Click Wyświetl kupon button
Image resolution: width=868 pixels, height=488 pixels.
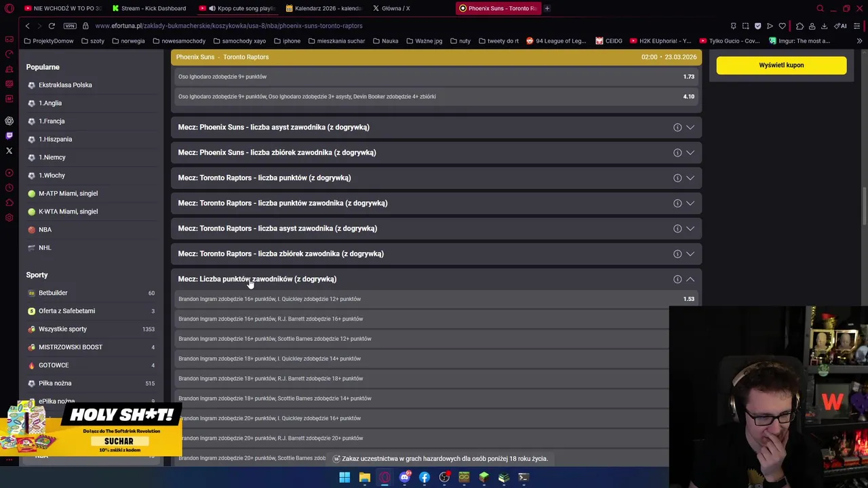click(x=781, y=65)
